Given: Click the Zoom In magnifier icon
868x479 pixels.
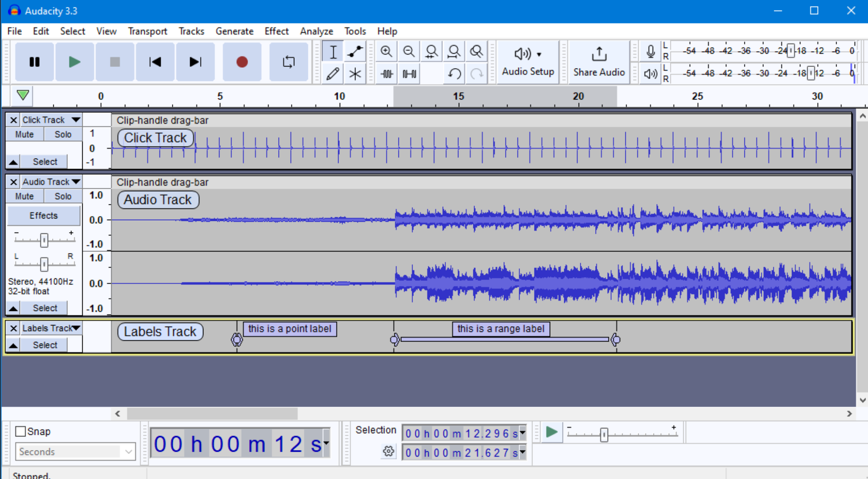Looking at the screenshot, I should [386, 51].
